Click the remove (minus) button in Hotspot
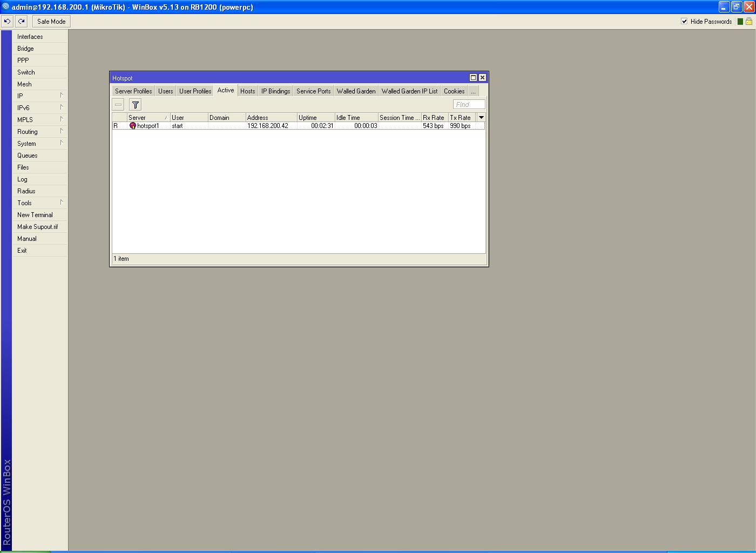 pos(118,105)
